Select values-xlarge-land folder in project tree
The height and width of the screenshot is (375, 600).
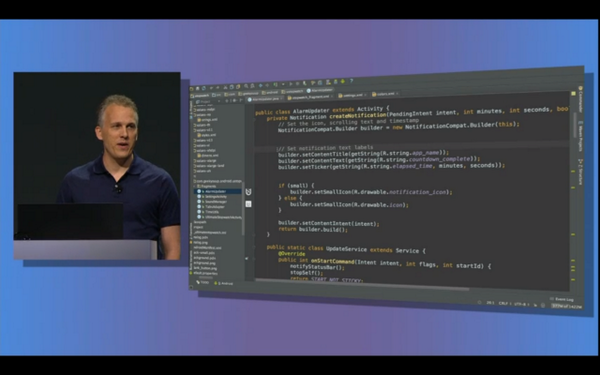(x=209, y=166)
